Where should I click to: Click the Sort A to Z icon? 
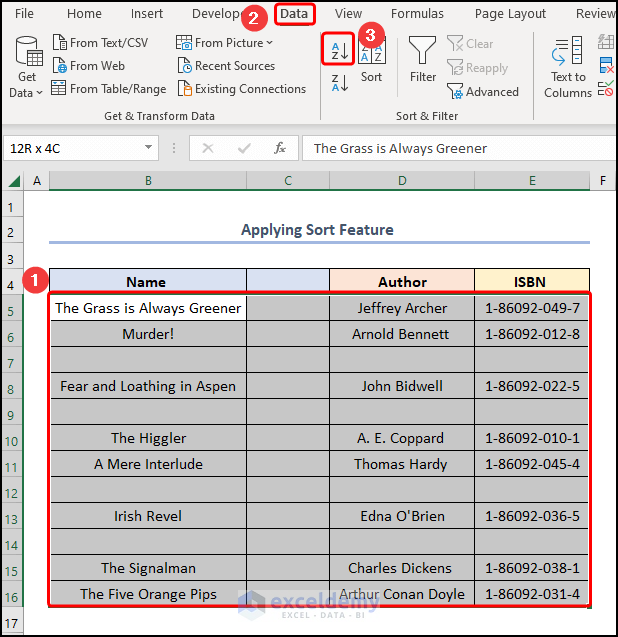tap(339, 50)
